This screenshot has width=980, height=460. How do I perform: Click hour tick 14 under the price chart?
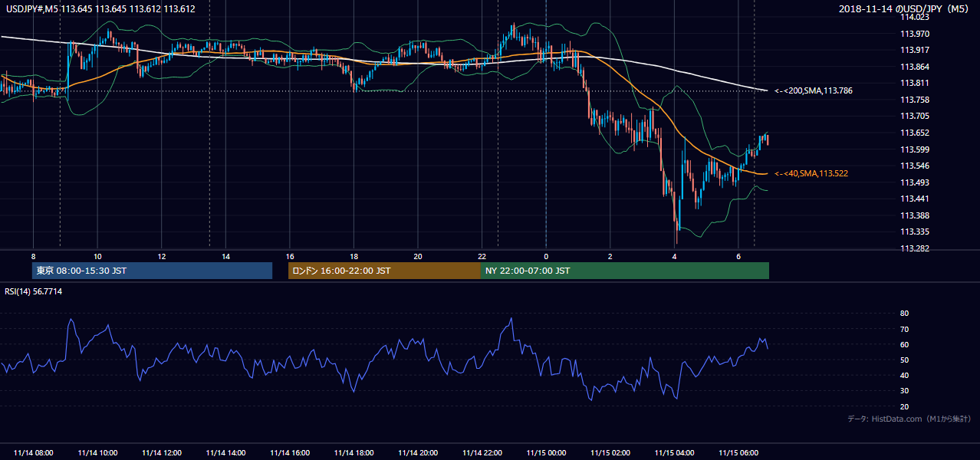[x=225, y=256]
